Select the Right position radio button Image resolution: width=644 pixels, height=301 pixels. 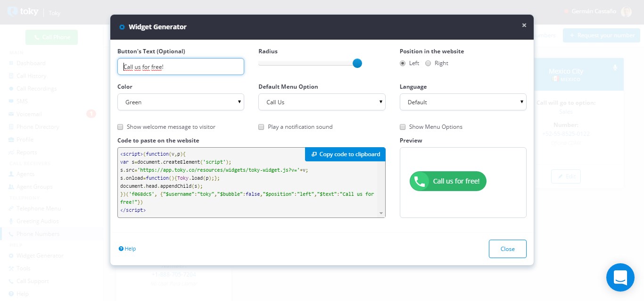click(x=428, y=63)
